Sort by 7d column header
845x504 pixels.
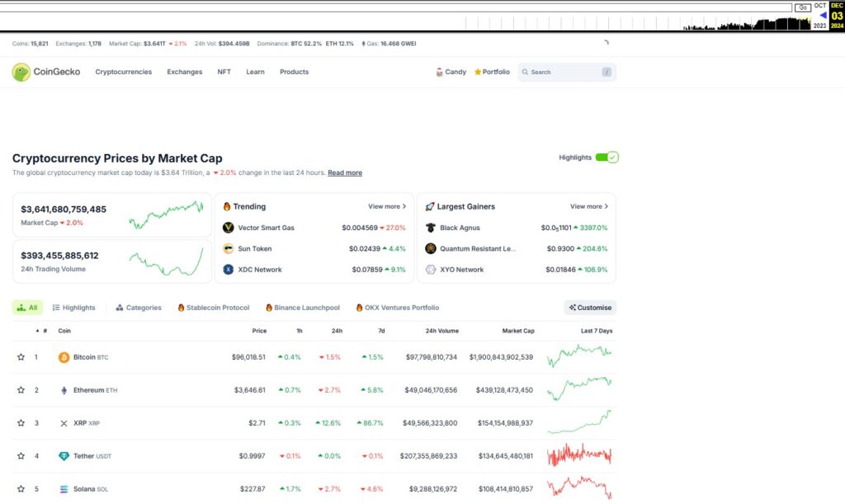tap(381, 331)
